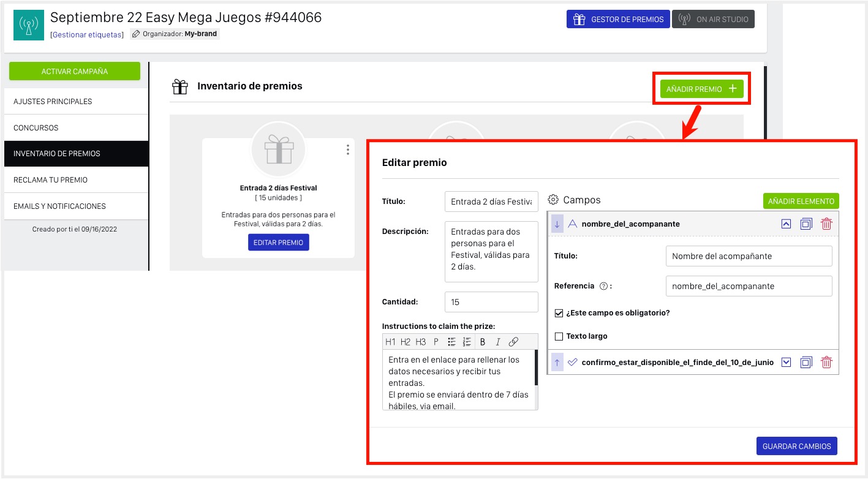Open the 'Gestionar etiquetas' link
Screen dimensions: 868x479
click(87, 34)
